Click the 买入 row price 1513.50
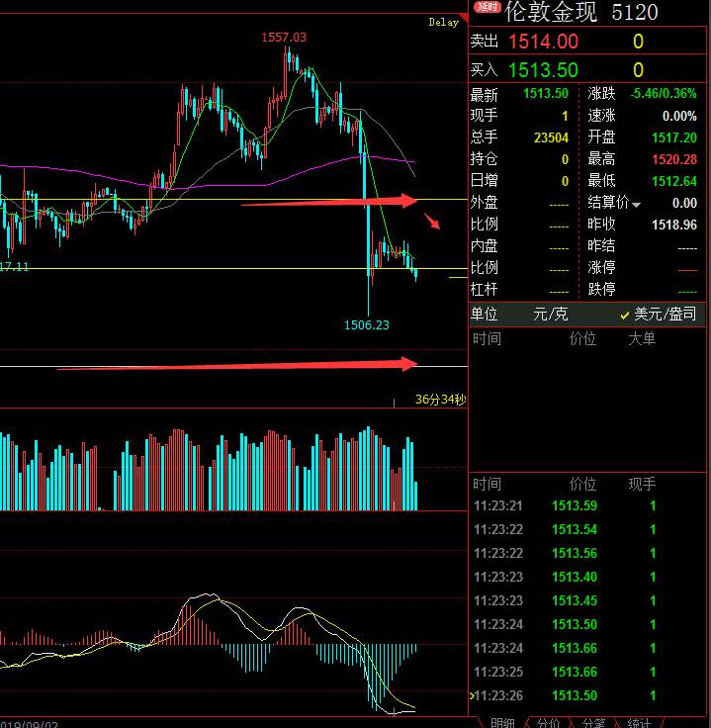Image resolution: width=711 pixels, height=728 pixels. [x=543, y=70]
